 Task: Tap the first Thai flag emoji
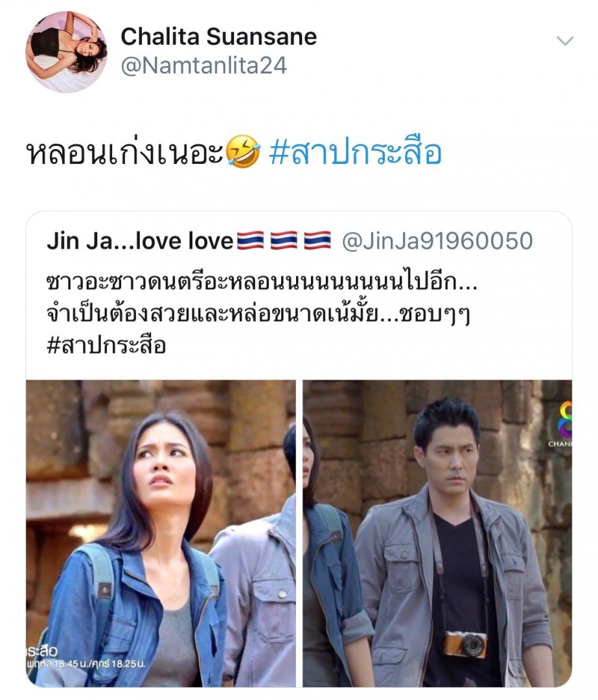250,241
